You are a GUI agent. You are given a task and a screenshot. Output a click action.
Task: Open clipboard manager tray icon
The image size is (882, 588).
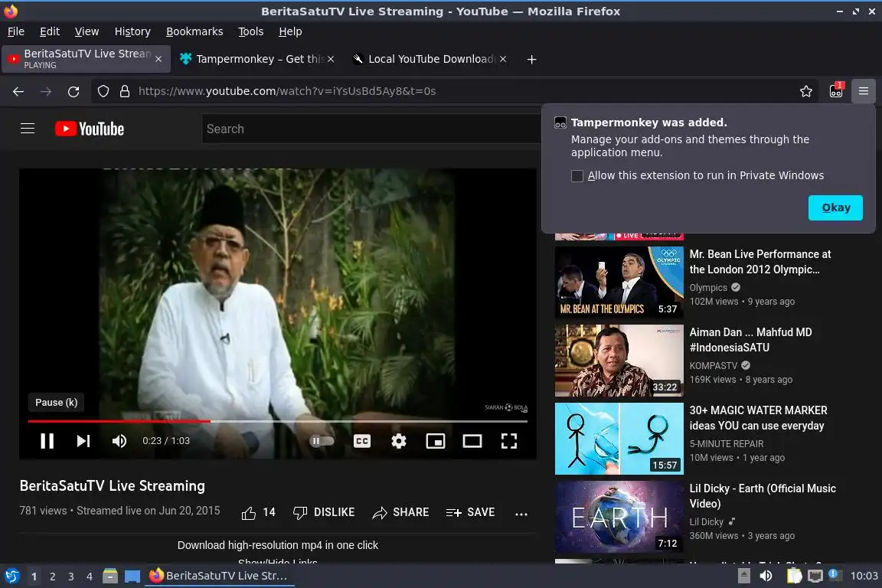tap(794, 577)
